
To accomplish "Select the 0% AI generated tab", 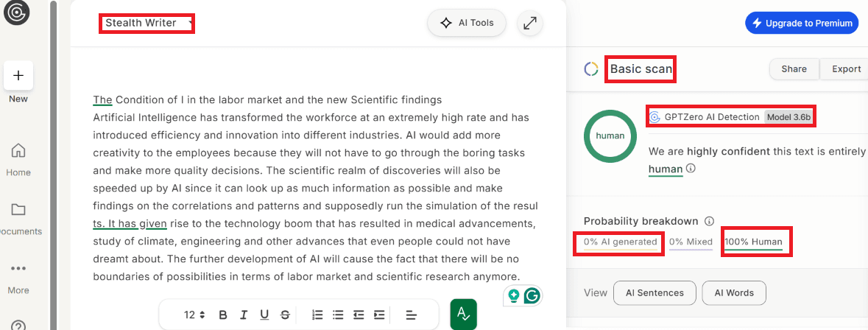I will [620, 242].
